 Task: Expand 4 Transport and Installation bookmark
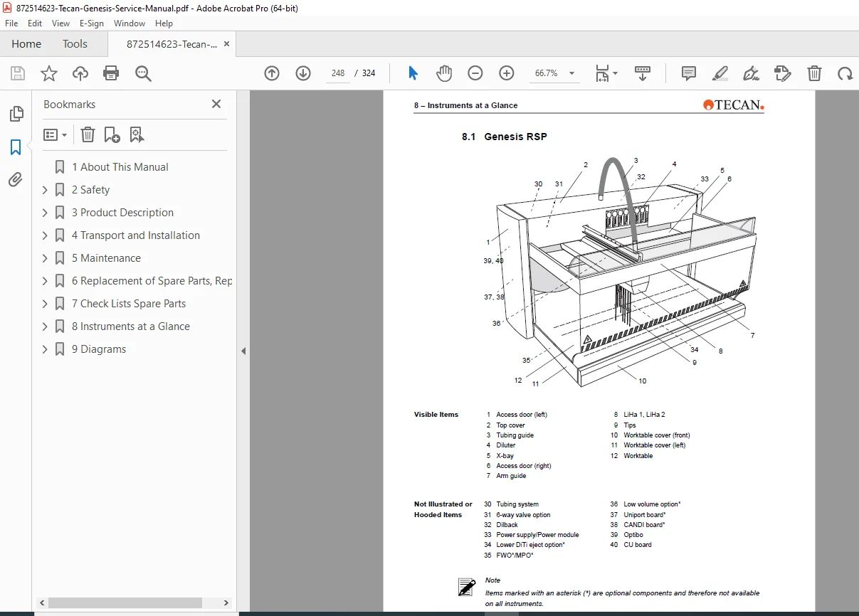45,235
